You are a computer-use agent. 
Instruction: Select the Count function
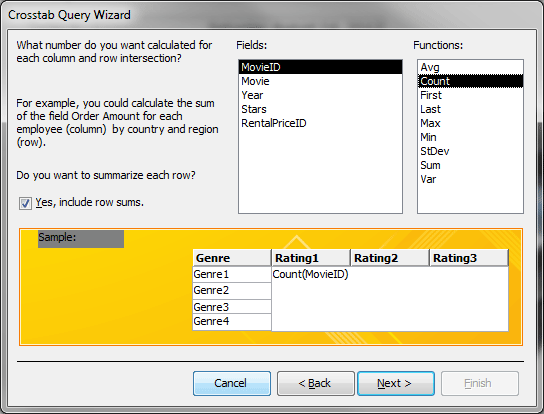click(x=470, y=81)
